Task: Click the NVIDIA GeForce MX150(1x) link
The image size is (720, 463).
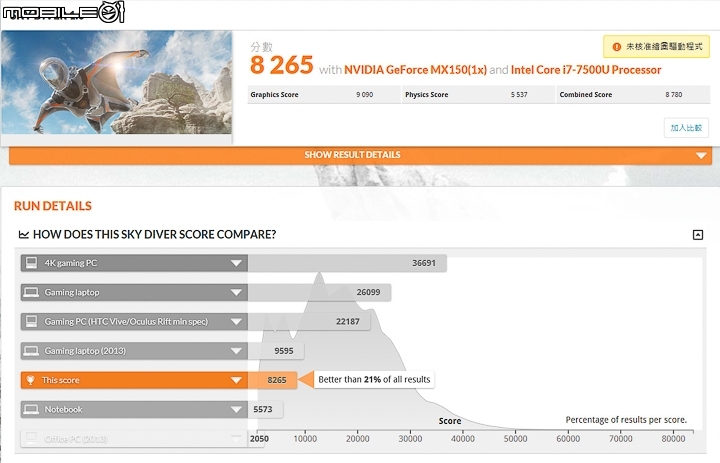Action: point(415,70)
